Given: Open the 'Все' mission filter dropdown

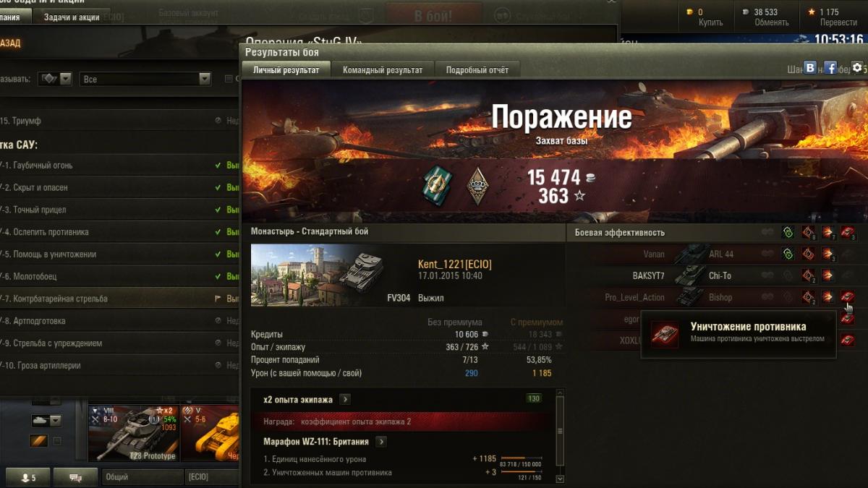Looking at the screenshot, I should 145,79.
